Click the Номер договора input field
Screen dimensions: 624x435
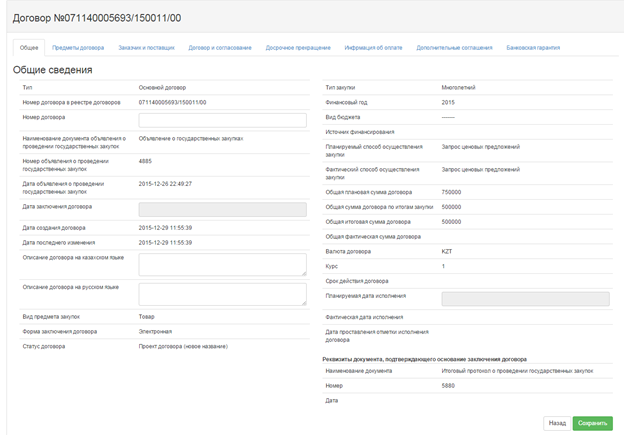tap(222, 120)
